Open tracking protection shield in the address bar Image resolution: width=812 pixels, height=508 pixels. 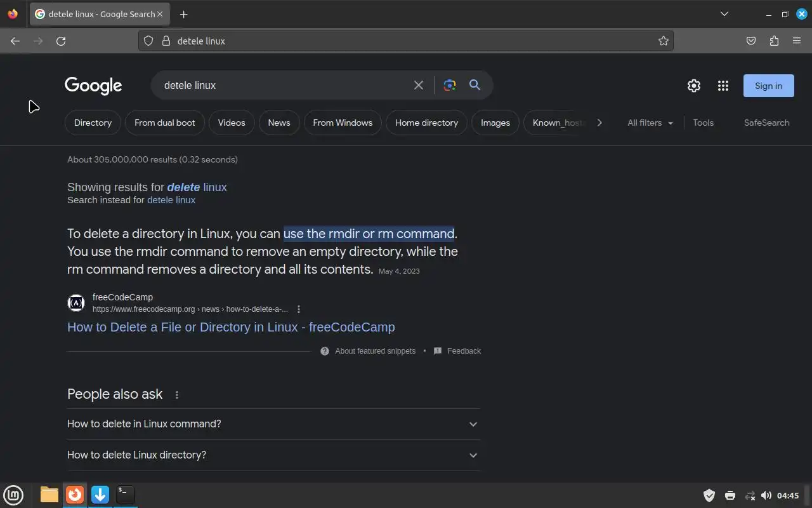coord(148,41)
